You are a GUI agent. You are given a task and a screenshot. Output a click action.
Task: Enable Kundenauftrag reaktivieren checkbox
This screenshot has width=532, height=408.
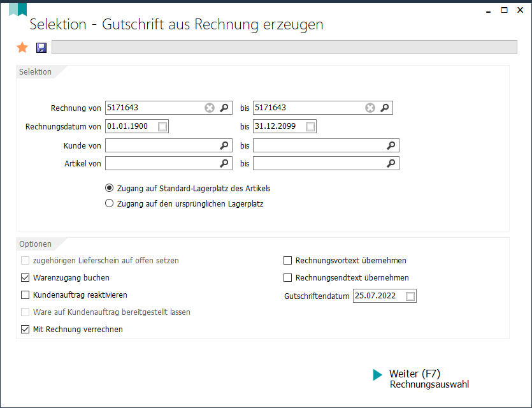point(25,295)
